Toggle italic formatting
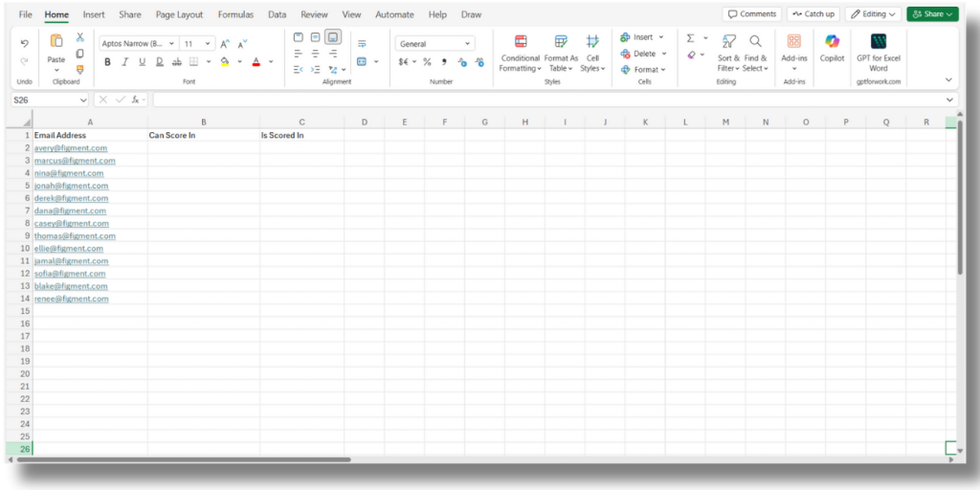 124,62
